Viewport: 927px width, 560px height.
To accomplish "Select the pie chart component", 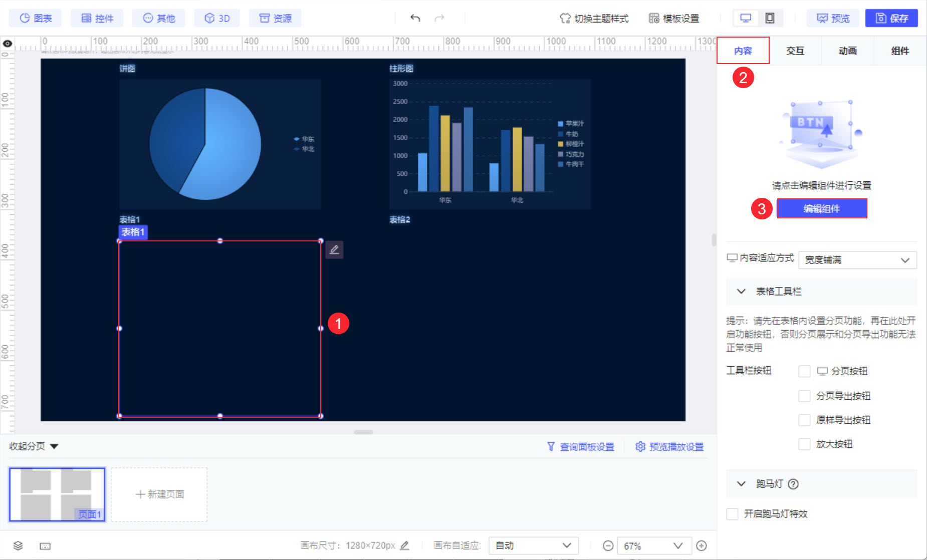I will pos(219,144).
